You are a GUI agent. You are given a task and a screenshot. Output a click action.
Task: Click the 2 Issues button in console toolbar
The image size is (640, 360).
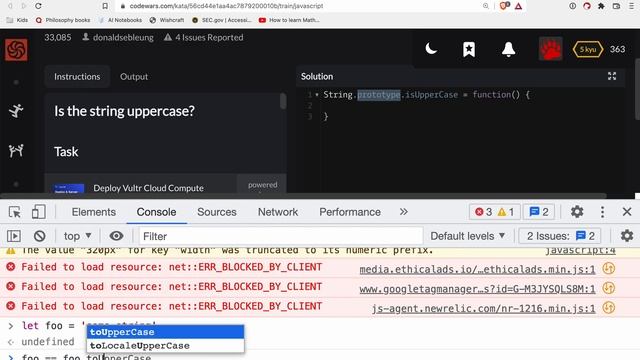tap(560, 236)
